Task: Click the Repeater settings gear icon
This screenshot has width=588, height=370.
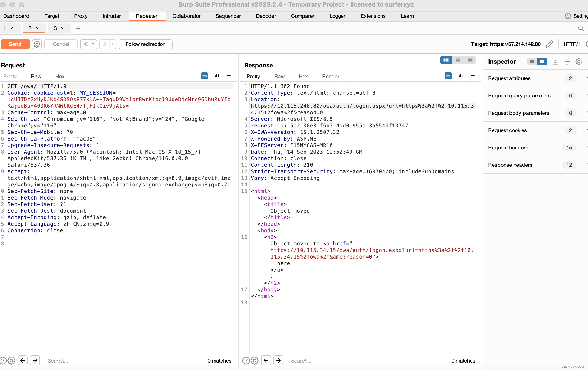Action: pyautogui.click(x=36, y=44)
